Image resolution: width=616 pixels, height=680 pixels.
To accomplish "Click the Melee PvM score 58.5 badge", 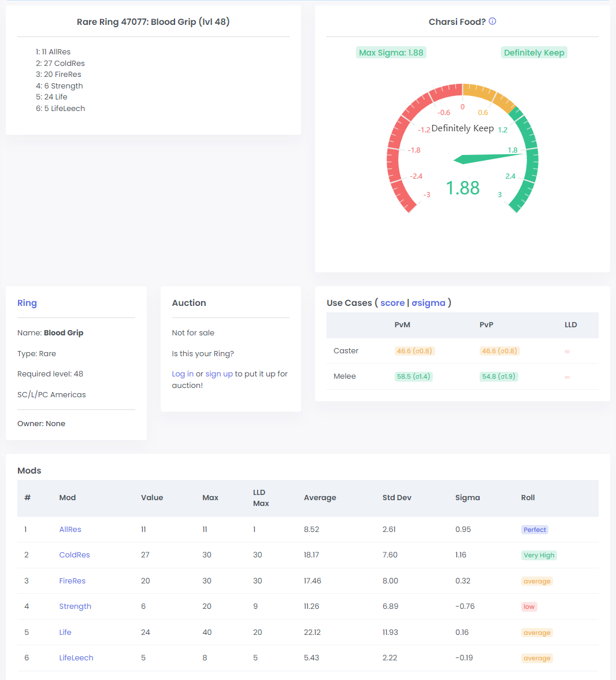I will pos(413,376).
